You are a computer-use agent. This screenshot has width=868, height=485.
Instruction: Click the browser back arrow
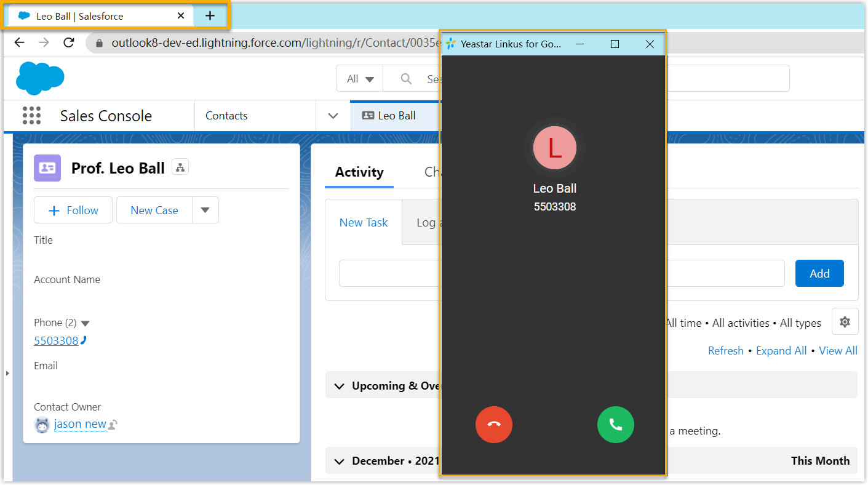[20, 42]
